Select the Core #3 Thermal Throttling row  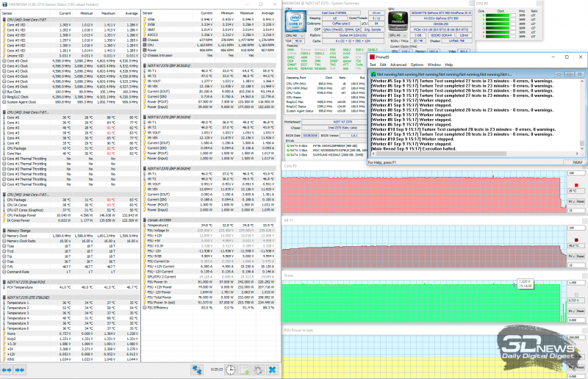tap(71, 174)
